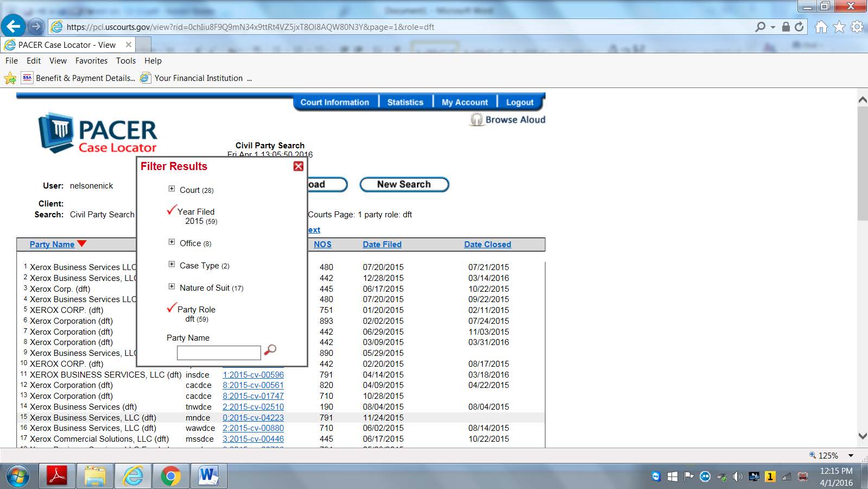Sort by NOS column header

tap(322, 244)
